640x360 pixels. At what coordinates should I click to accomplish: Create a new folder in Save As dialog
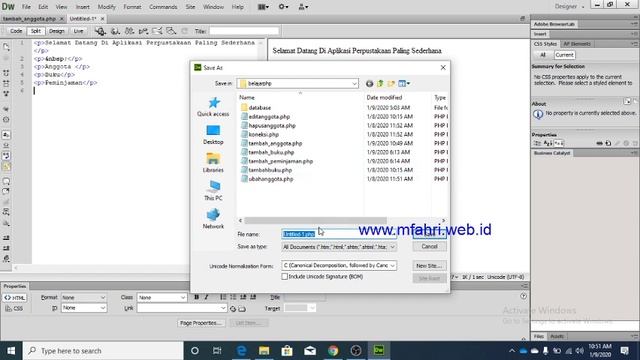pos(391,84)
